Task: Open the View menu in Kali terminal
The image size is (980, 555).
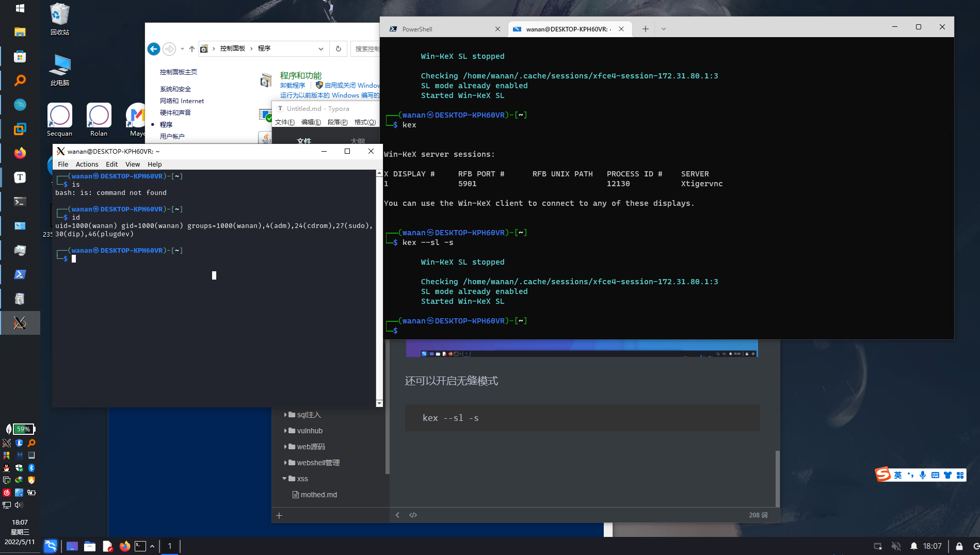Action: click(133, 164)
